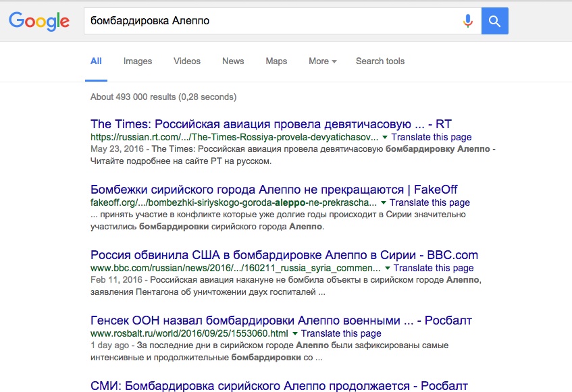Expand options for the Rosbalt result URL
This screenshot has height=392, width=572.
[x=294, y=333]
